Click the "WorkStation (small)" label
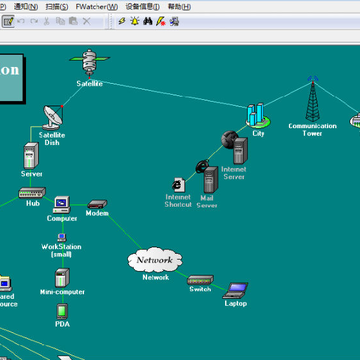The width and height of the screenshot is (360, 360). (61, 250)
